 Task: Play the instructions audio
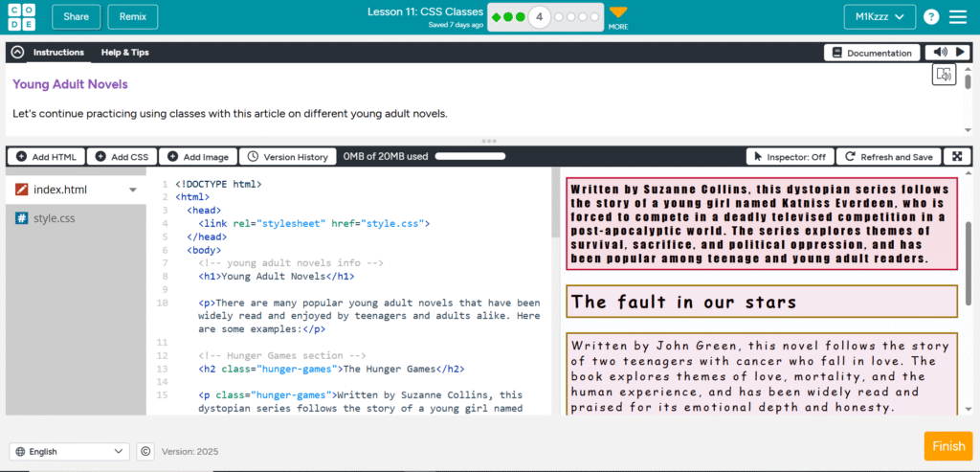tap(957, 53)
